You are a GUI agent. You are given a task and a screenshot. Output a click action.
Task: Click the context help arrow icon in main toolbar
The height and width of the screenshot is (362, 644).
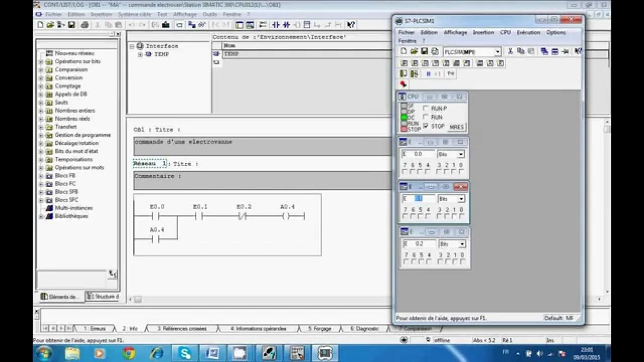coord(351,25)
